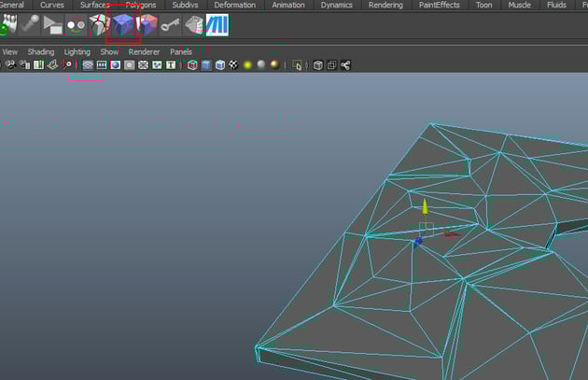
Task: Toggle wireframe display cube icon
Action: [192, 65]
